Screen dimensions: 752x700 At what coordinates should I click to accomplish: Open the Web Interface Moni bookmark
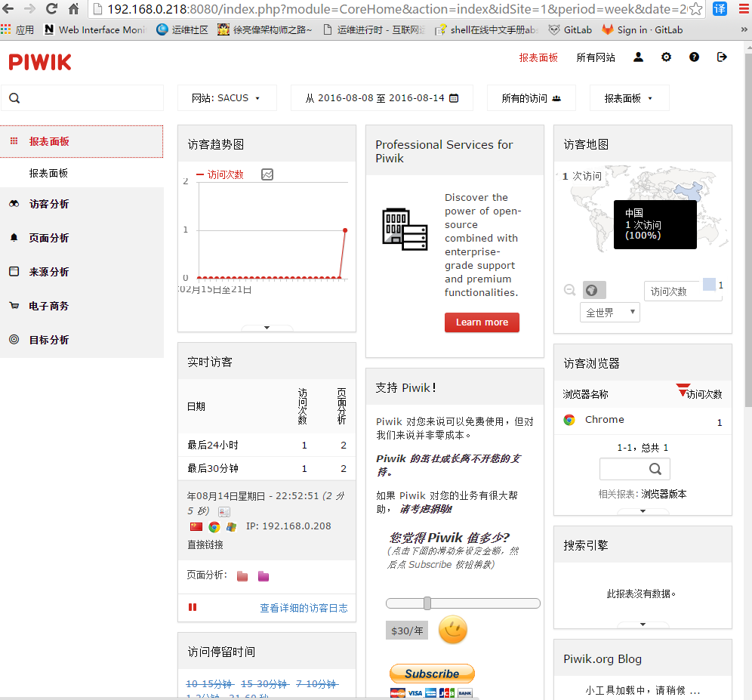[x=94, y=29]
